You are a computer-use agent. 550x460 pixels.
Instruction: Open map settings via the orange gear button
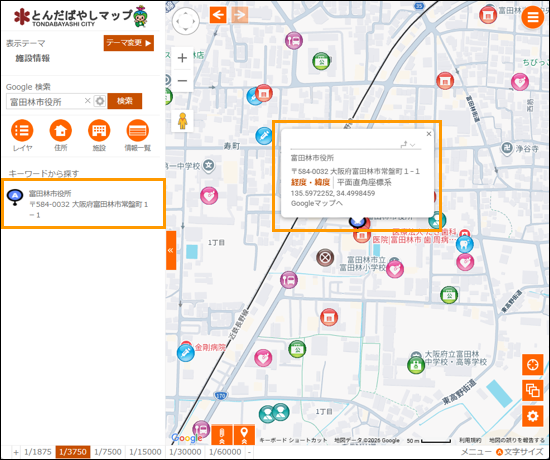(x=532, y=416)
